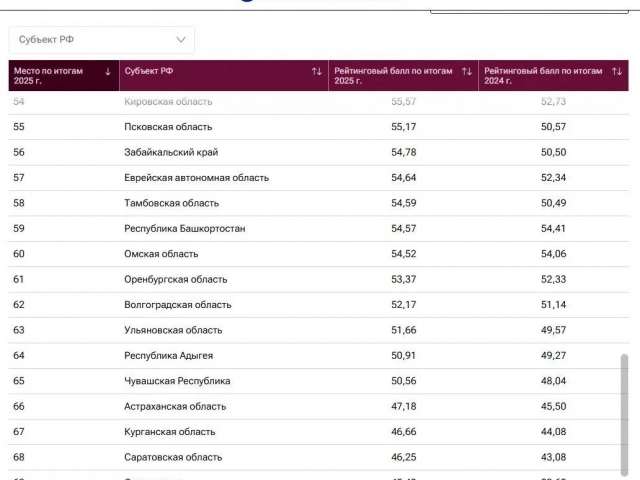The image size is (640, 480).
Task: Click the table vertical scrollbar thumb
Action: pos(624,416)
